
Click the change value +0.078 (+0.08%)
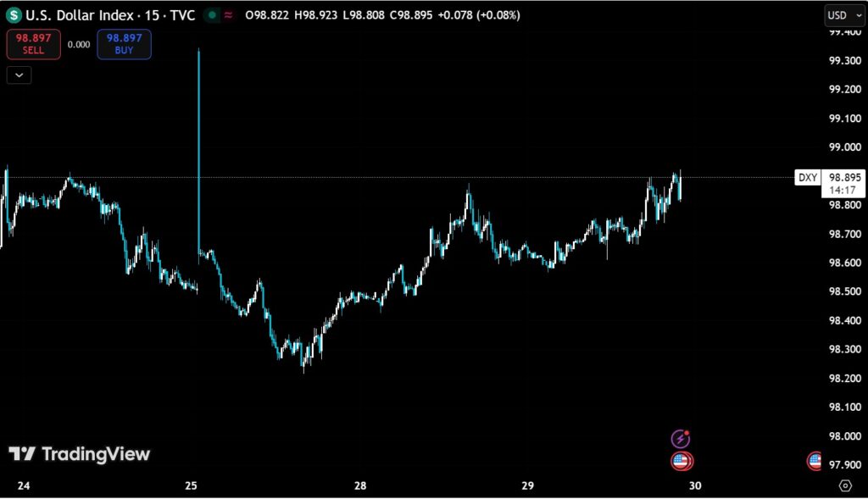coord(479,15)
